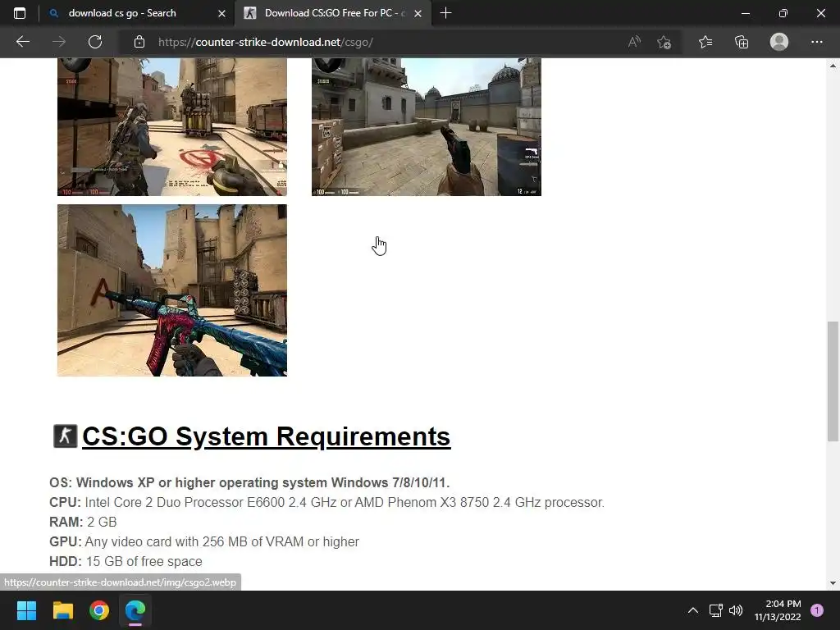The height and width of the screenshot is (630, 840).
Task: Open the colorful rifle skin screenshot
Action: point(172,290)
